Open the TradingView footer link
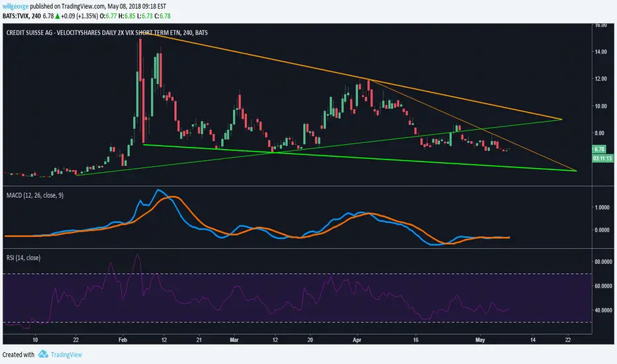This screenshot has width=617, height=364. (66, 355)
